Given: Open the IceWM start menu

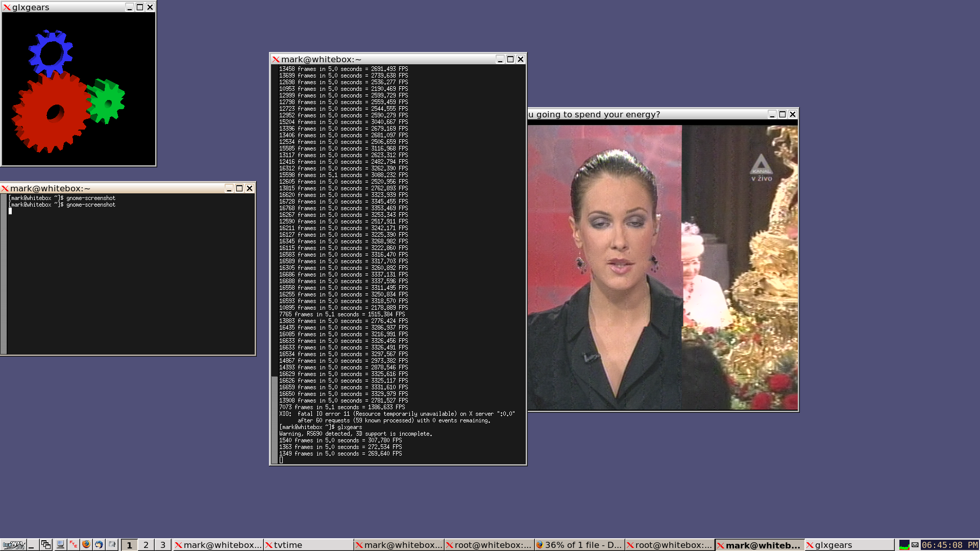Looking at the screenshot, I should coord(13,545).
